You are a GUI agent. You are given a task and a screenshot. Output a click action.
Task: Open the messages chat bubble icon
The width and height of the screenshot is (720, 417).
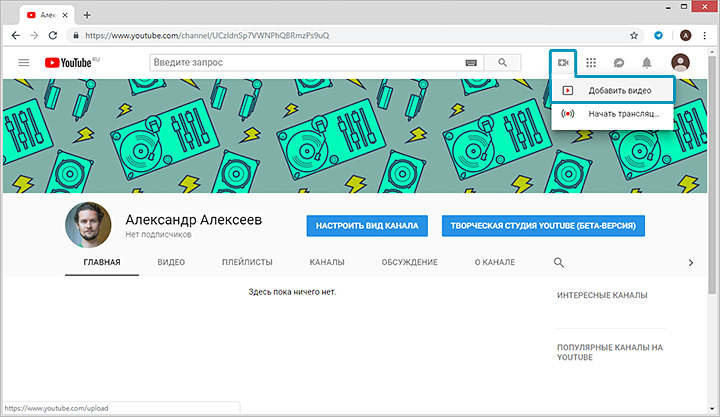pyautogui.click(x=619, y=62)
